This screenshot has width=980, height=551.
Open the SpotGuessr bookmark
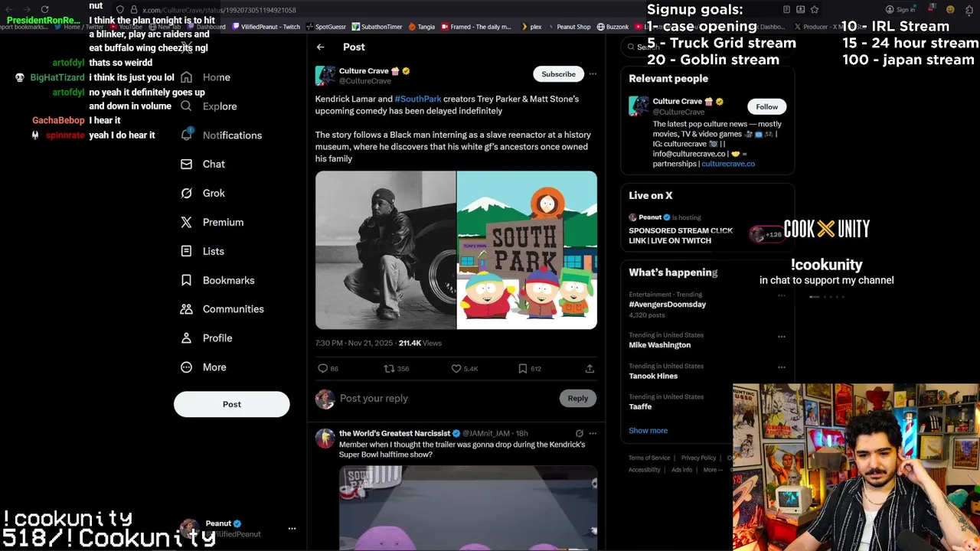[326, 27]
